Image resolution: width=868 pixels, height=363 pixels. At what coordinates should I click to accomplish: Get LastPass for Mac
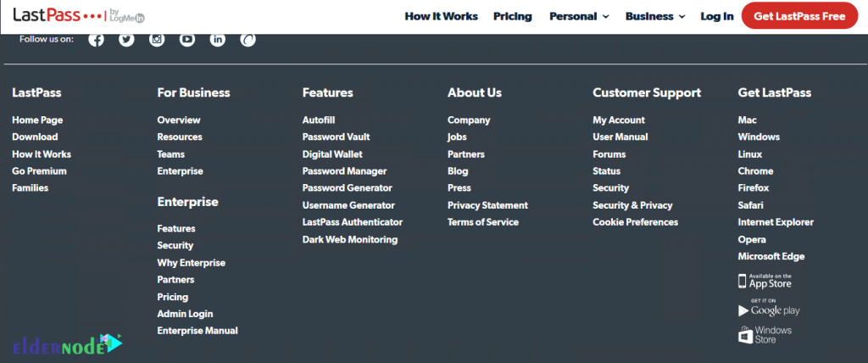pyautogui.click(x=748, y=120)
